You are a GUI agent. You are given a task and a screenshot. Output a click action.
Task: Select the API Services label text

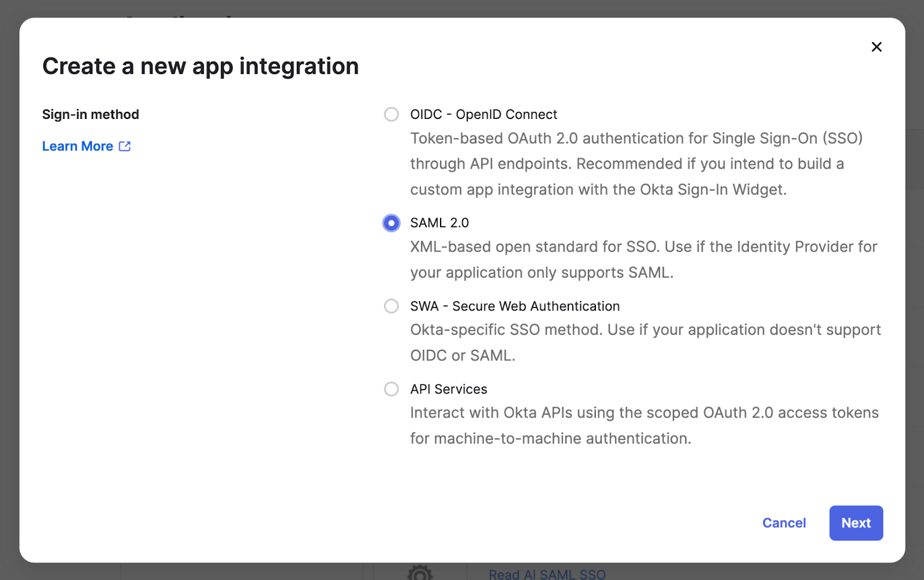tap(448, 389)
